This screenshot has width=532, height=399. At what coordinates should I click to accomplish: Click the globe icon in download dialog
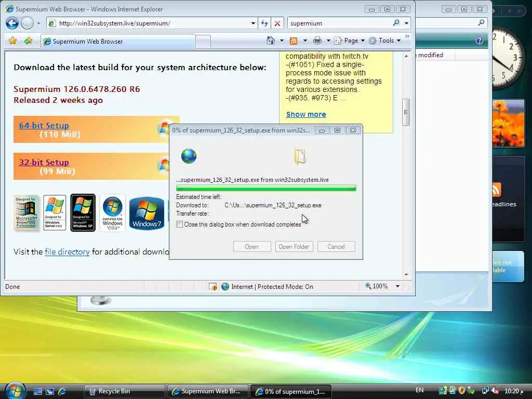pyautogui.click(x=189, y=156)
